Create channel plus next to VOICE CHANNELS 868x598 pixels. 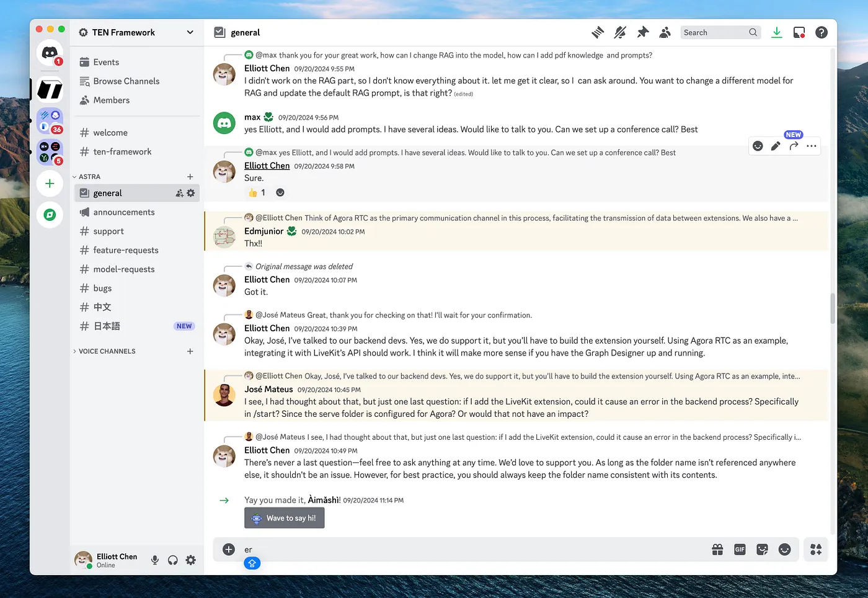190,351
